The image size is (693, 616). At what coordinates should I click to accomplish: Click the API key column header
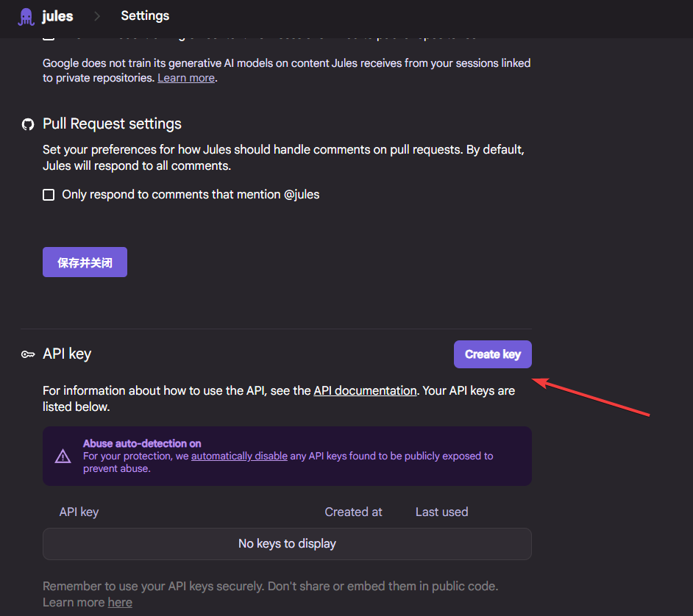coord(79,512)
